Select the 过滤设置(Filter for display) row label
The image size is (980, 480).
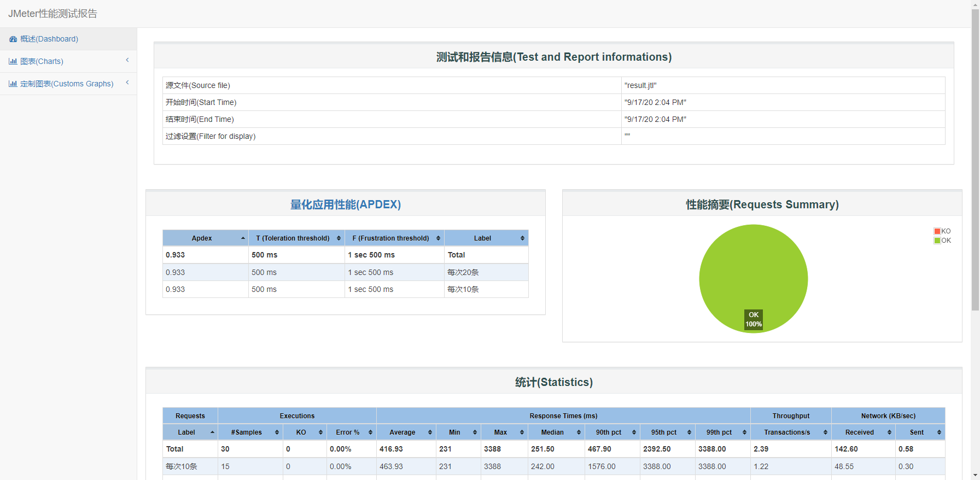[x=211, y=136]
